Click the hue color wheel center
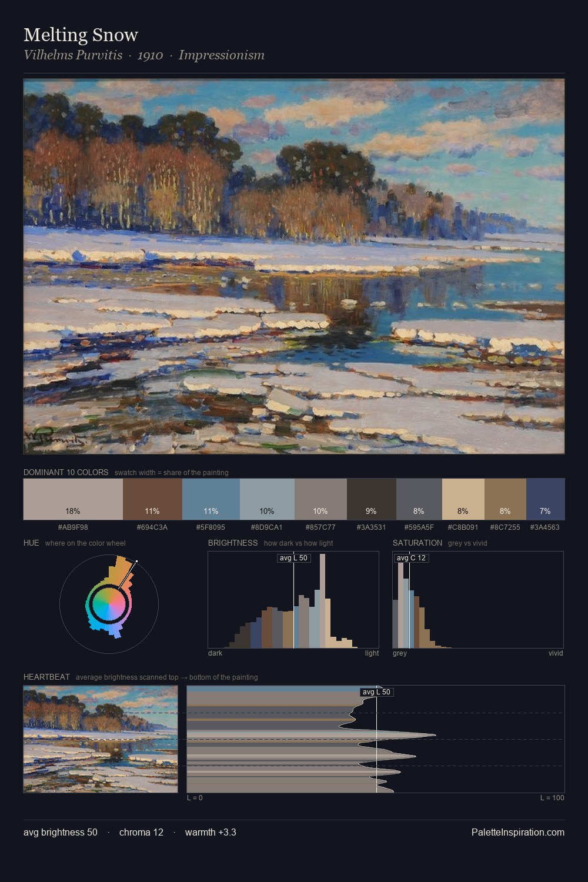This screenshot has width=588, height=882. 109,603
